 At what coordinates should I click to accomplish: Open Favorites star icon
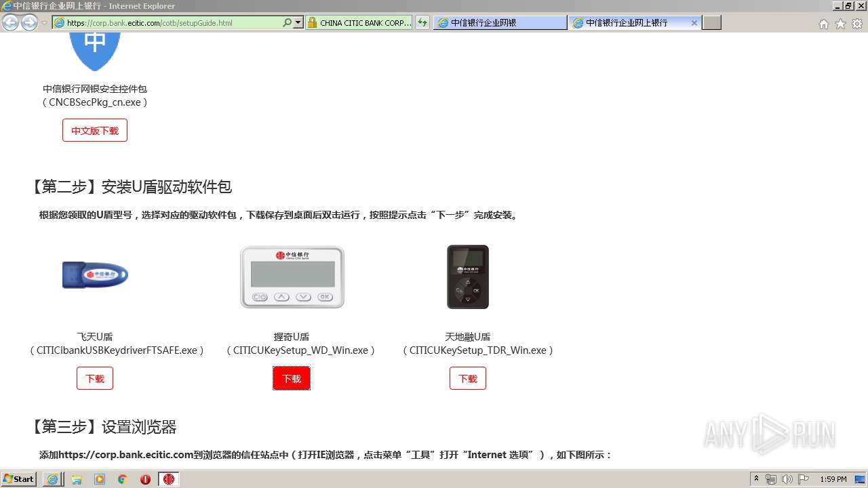[840, 24]
